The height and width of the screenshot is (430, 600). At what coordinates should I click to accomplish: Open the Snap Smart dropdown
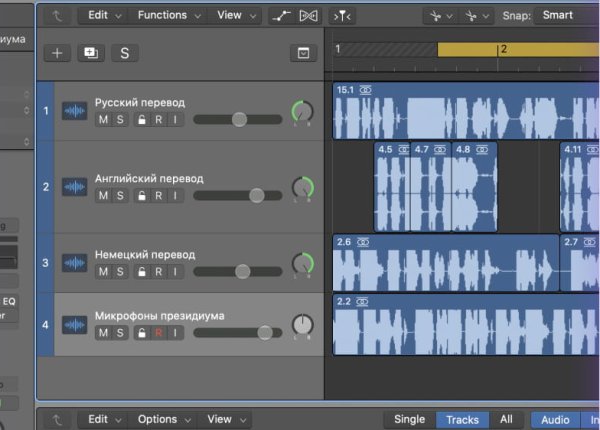[x=566, y=16]
